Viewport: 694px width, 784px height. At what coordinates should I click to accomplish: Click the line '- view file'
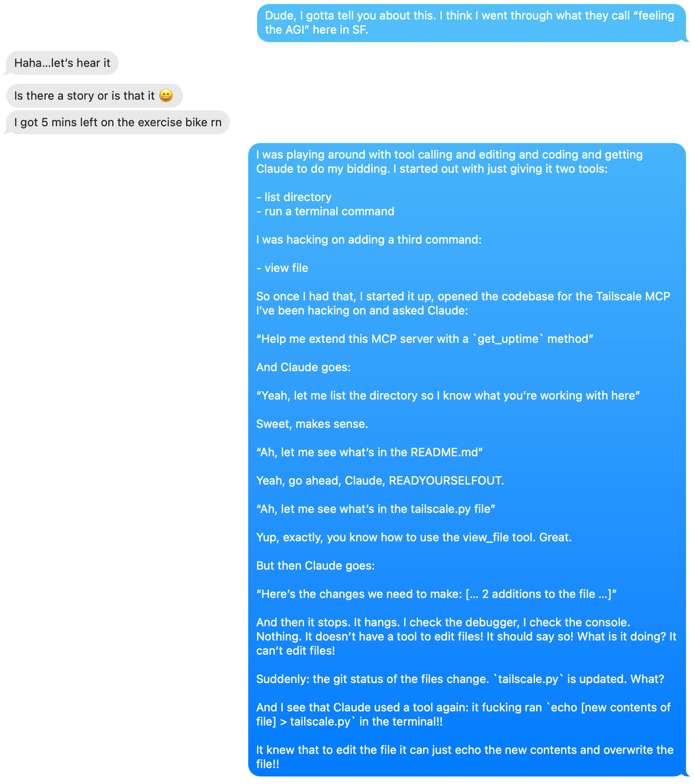(282, 268)
